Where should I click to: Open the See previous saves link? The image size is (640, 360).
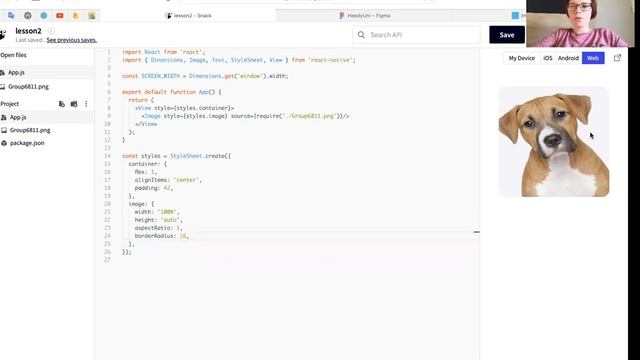(71, 40)
